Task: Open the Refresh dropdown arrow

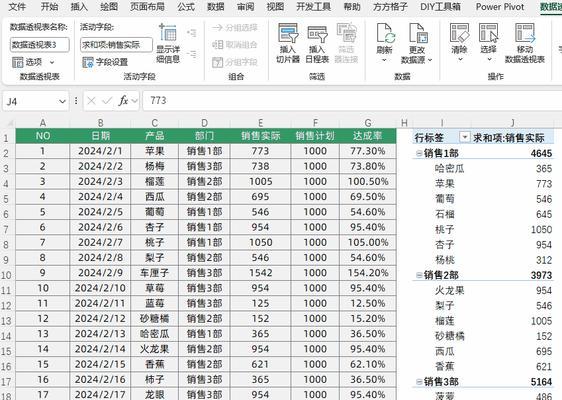Action: pyautogui.click(x=385, y=60)
